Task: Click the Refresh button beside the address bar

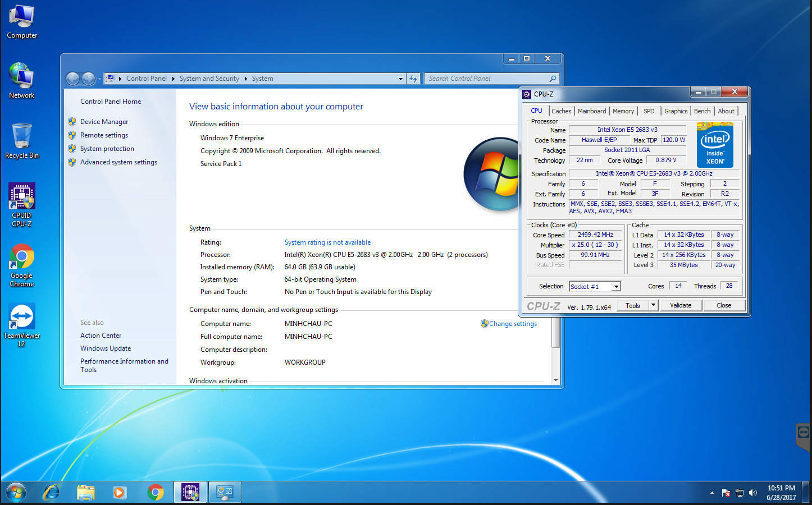Action: (x=413, y=79)
